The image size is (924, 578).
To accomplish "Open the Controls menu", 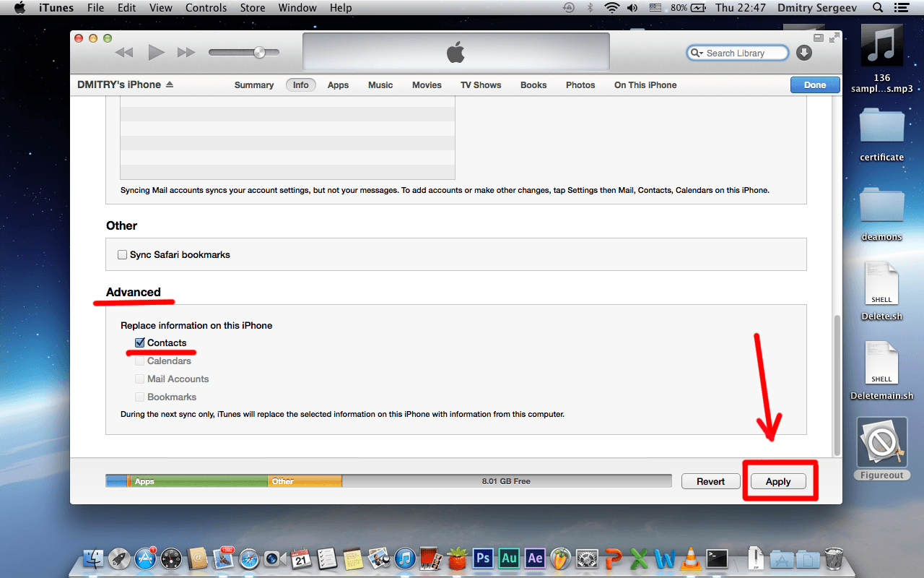I will (x=206, y=8).
